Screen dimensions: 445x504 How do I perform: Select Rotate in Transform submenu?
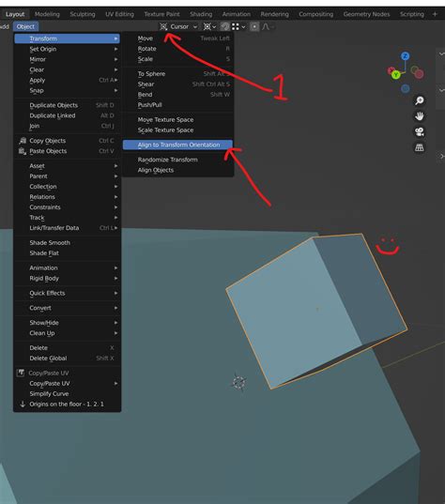click(x=177, y=49)
